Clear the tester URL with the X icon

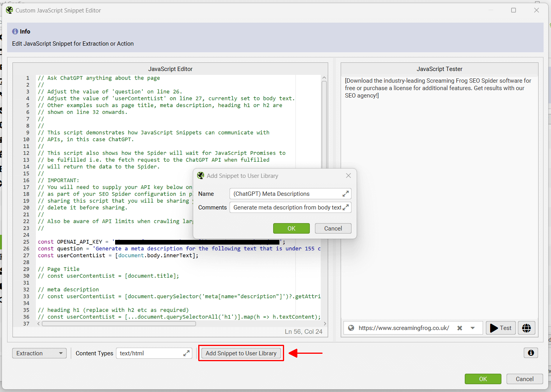(460, 328)
